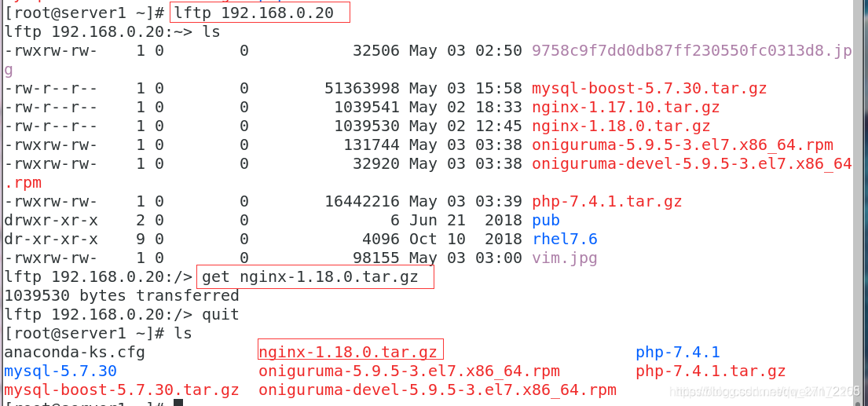Viewport: 868px width, 406px height.
Task: Click oniguruma-devel-5.9.5-3.el7.x86_64.rpm in home listing
Action: pyautogui.click(x=438, y=390)
